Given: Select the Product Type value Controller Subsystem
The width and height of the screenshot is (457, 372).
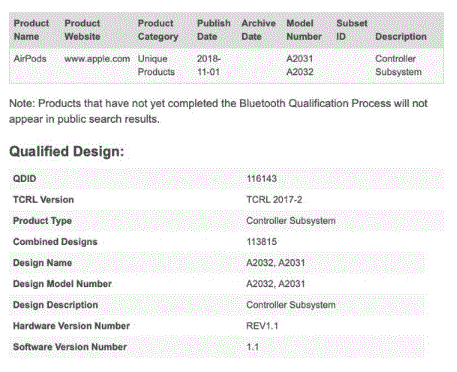Looking at the screenshot, I should 291,221.
